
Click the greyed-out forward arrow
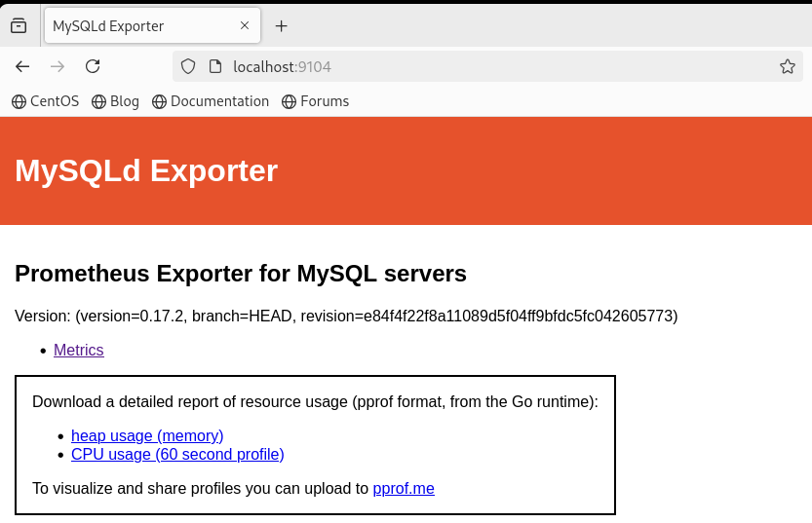click(58, 66)
